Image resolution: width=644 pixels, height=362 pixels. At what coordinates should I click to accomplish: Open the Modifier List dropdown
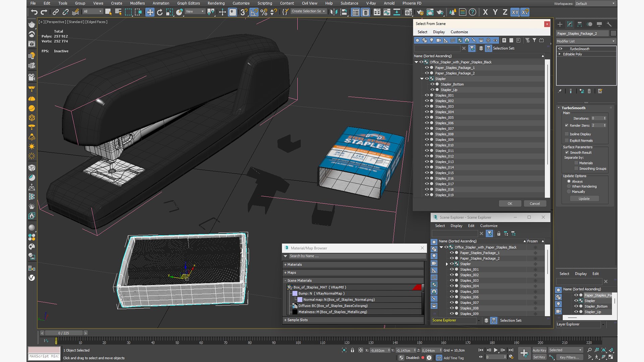click(586, 41)
